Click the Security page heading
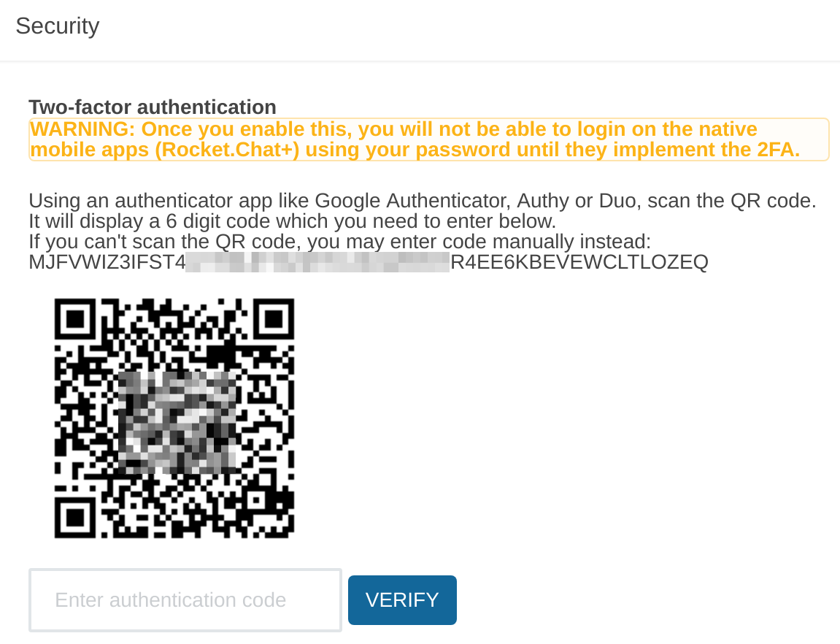This screenshot has height=644, width=840. click(x=57, y=26)
